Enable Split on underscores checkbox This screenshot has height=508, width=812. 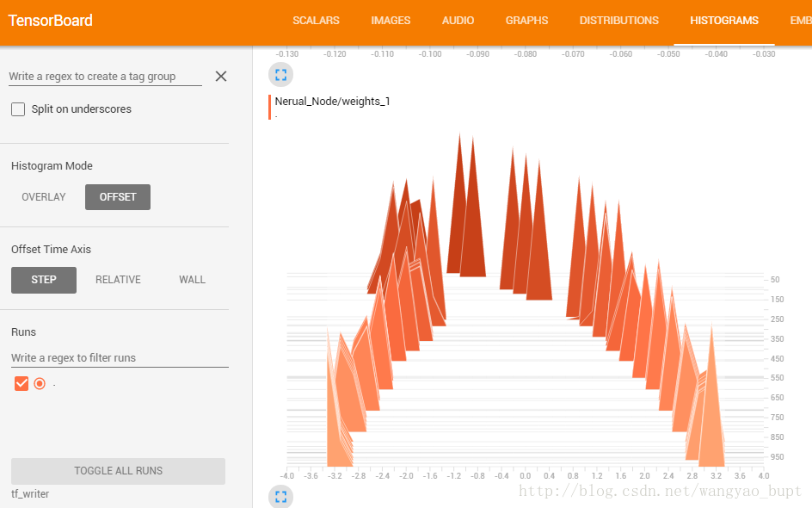18,109
